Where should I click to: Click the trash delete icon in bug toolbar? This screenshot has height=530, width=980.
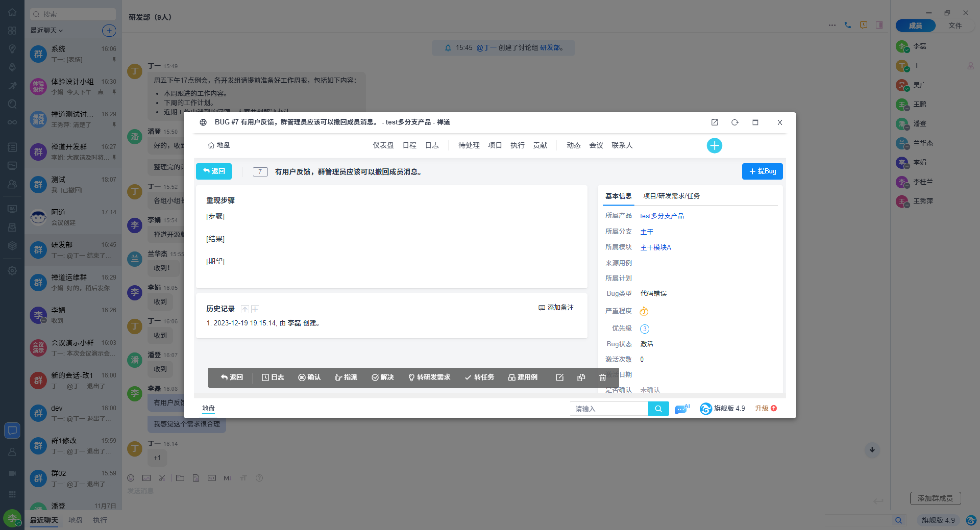(602, 377)
